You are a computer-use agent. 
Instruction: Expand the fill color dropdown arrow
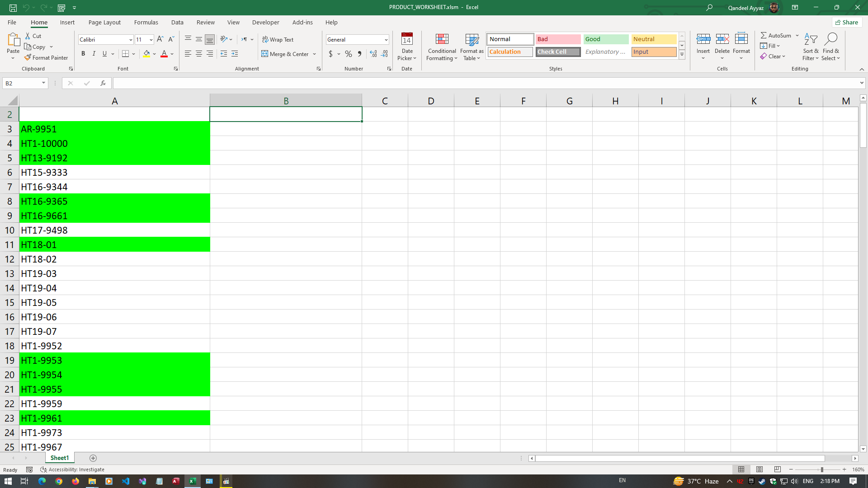[x=154, y=54]
